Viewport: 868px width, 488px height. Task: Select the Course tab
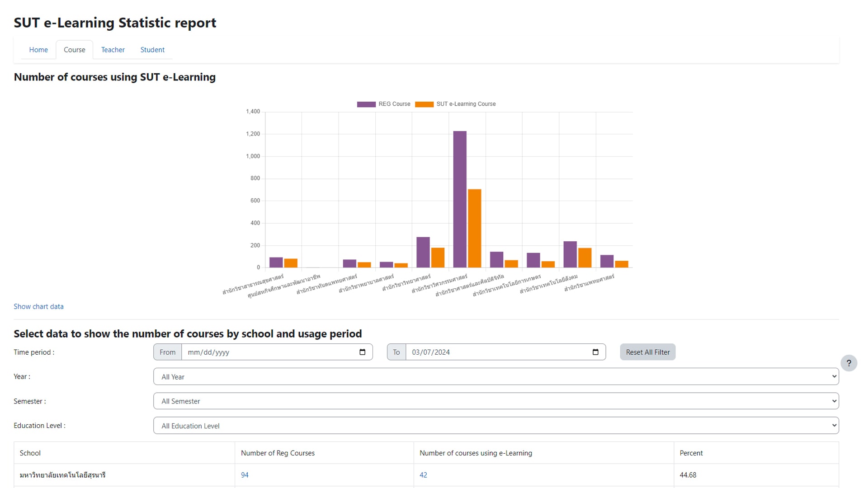pyautogui.click(x=75, y=50)
